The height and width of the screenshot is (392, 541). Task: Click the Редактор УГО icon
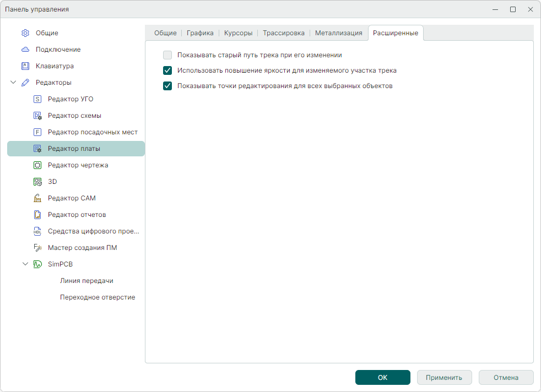(37, 99)
